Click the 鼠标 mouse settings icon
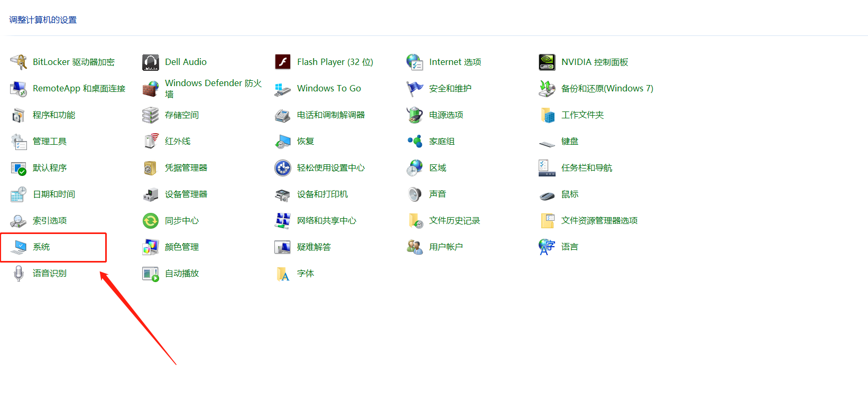868x402 pixels. 547,194
